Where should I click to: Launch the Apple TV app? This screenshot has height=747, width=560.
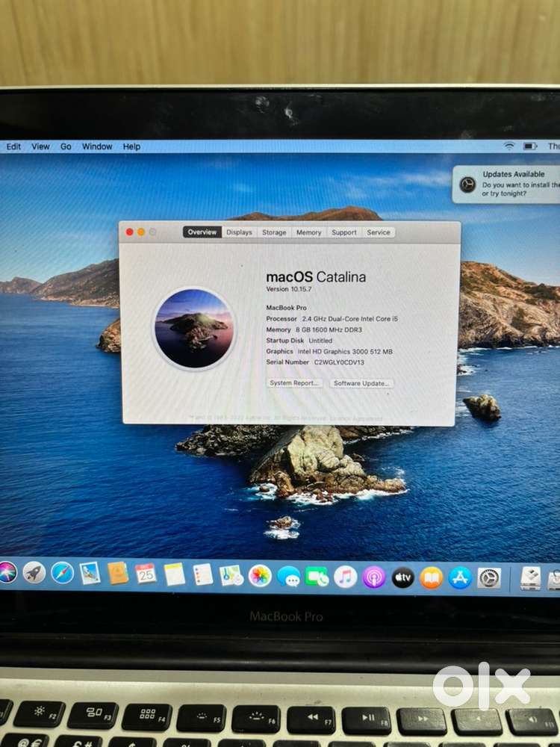(x=403, y=577)
